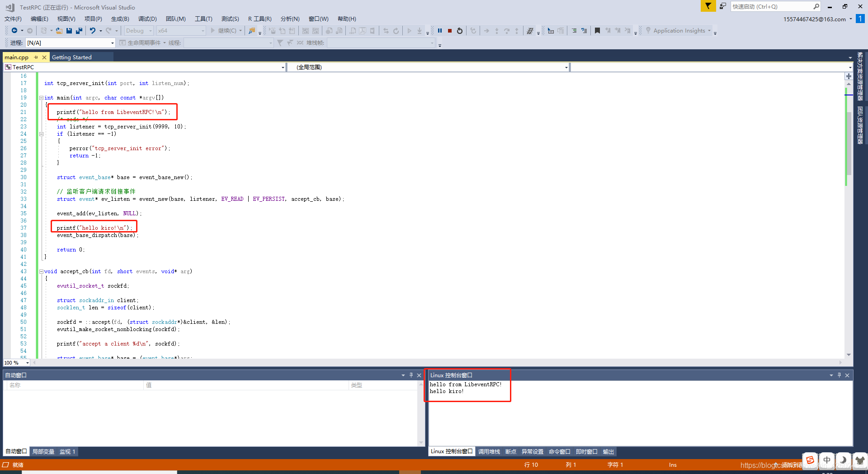868x474 pixels.
Task: Open the feedback/notifications flag icon
Action: tap(708, 6)
